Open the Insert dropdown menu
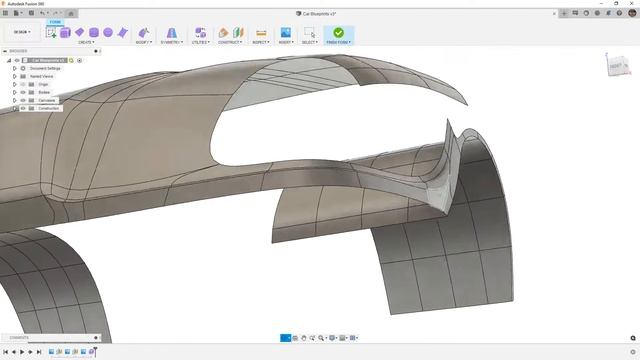640x360 pixels. coord(286,42)
